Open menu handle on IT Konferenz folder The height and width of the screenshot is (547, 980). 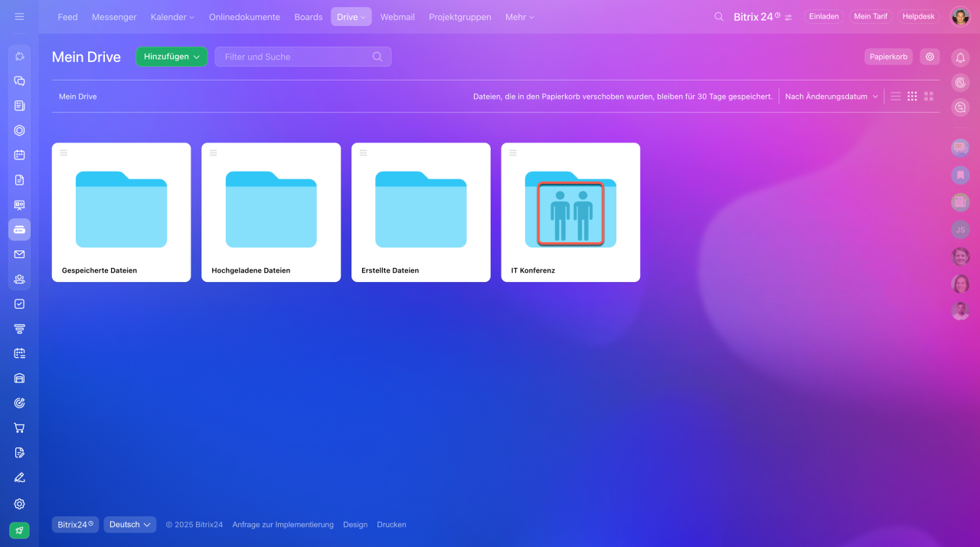tap(514, 153)
